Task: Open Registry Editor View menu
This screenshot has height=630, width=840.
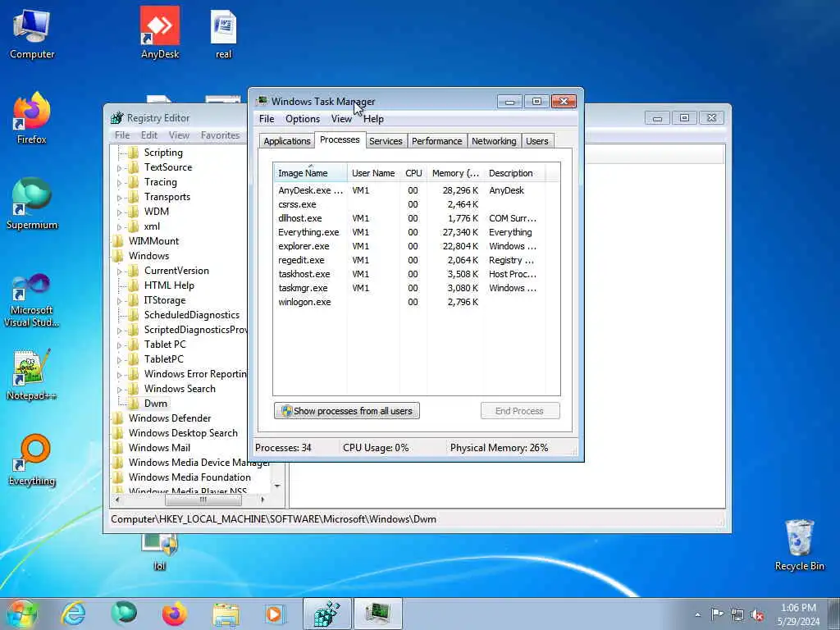Action: pos(179,135)
